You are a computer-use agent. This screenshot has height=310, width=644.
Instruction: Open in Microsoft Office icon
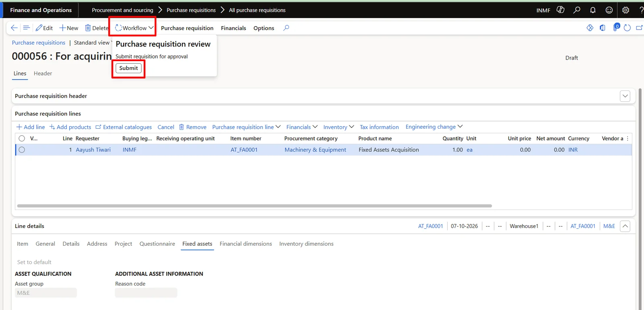click(x=603, y=28)
